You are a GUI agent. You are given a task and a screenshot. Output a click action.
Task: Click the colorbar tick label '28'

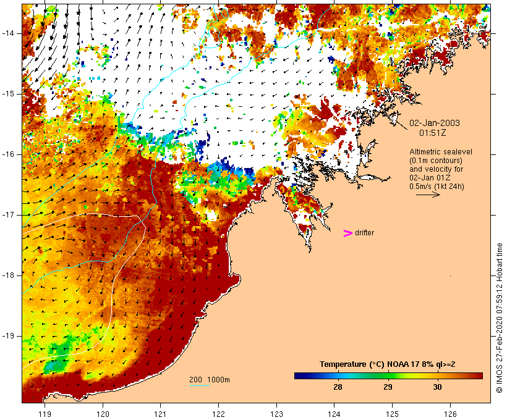[338, 387]
